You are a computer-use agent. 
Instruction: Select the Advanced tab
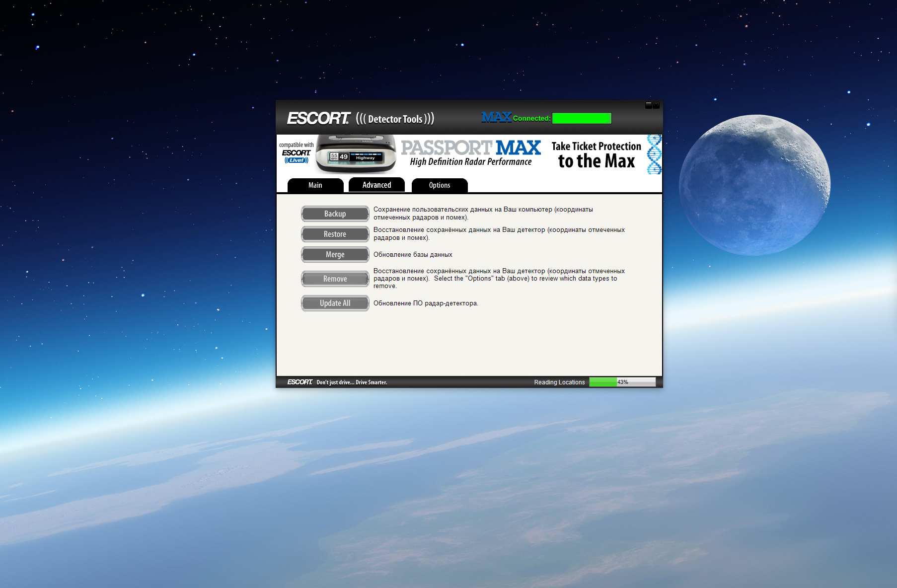(376, 185)
